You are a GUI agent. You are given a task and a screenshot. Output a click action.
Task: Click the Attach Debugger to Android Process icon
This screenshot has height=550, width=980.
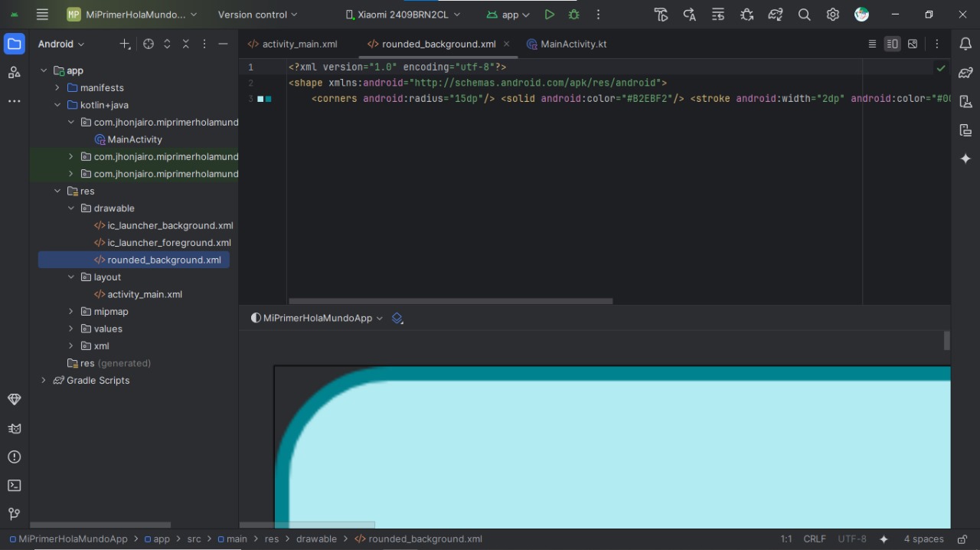746,15
